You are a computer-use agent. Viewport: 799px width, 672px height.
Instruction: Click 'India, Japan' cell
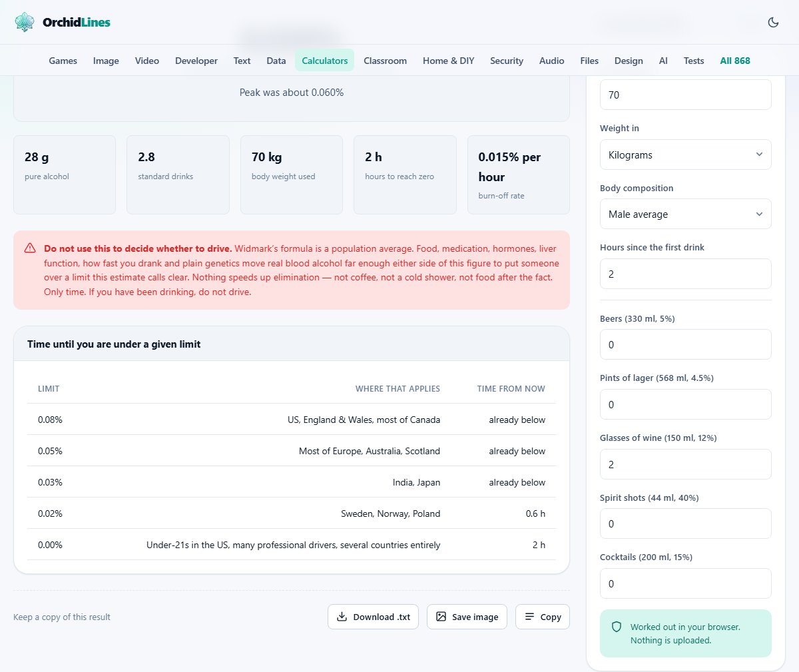[416, 482]
